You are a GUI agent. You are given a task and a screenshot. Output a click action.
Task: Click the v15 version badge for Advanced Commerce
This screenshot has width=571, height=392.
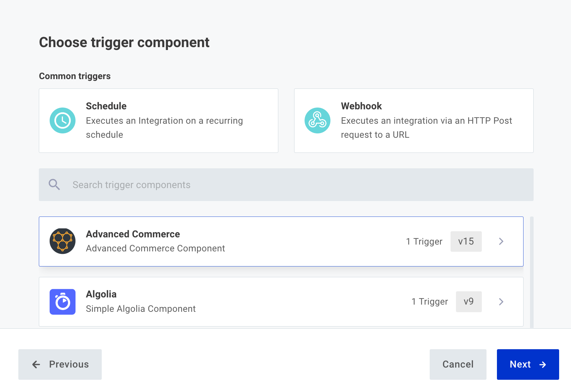pos(466,241)
